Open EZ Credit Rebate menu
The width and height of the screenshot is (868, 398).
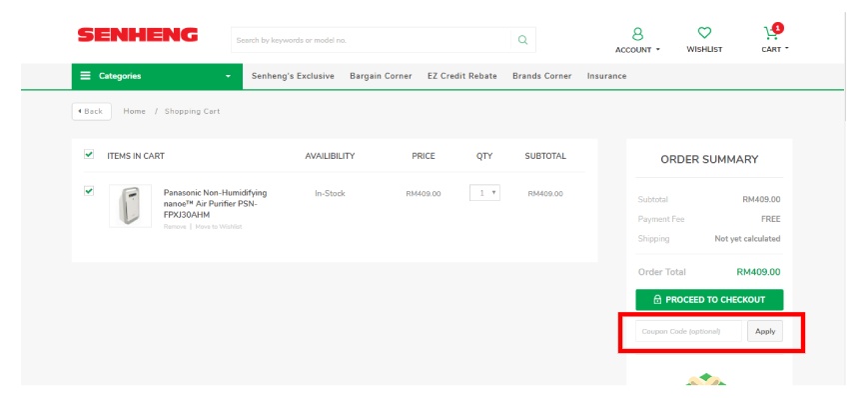tap(462, 76)
